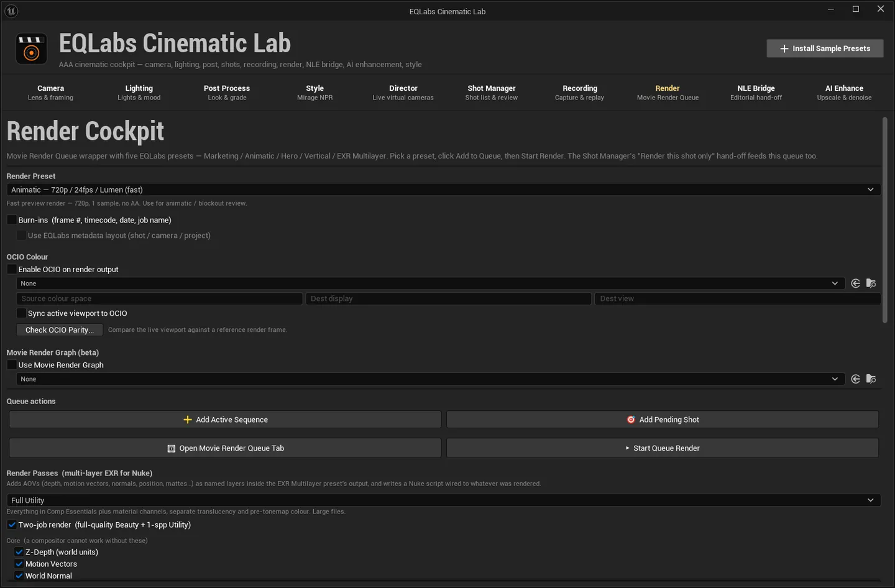This screenshot has height=588, width=895.
Task: Go to the Director tab
Action: pos(403,93)
